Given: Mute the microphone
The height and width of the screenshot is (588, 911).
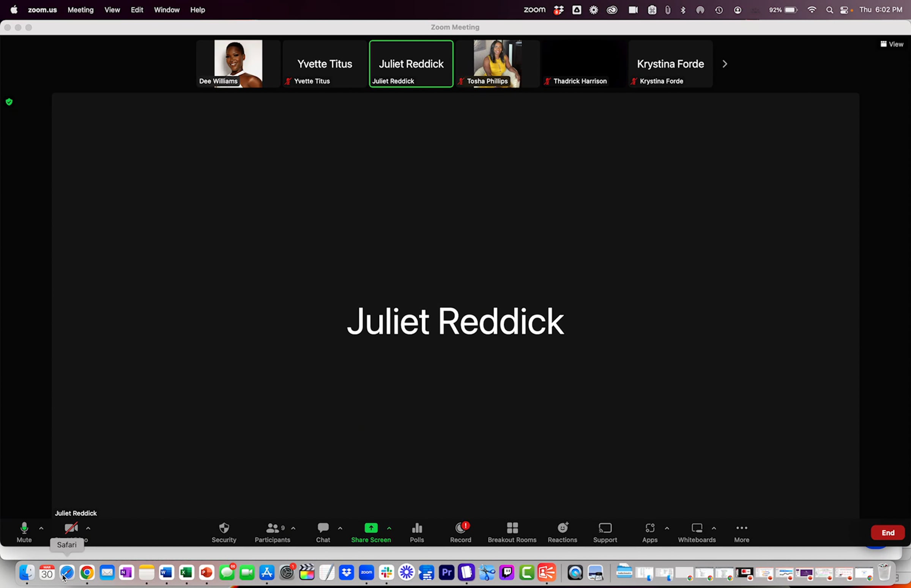Looking at the screenshot, I should click(24, 528).
